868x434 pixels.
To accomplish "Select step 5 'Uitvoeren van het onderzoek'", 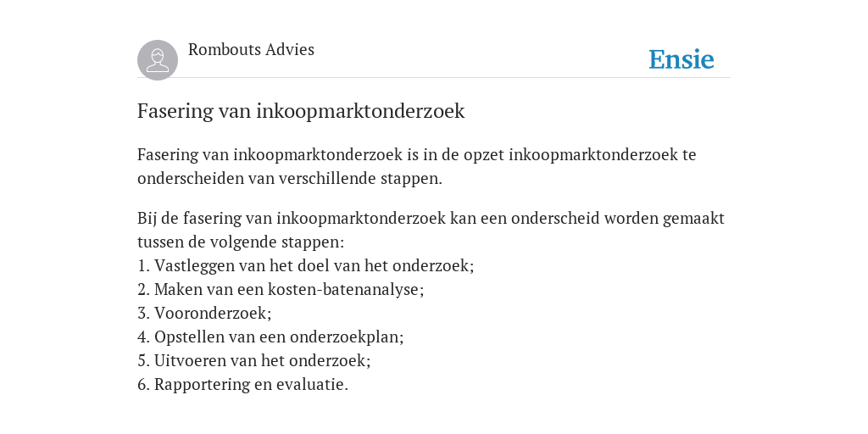I will click(254, 360).
